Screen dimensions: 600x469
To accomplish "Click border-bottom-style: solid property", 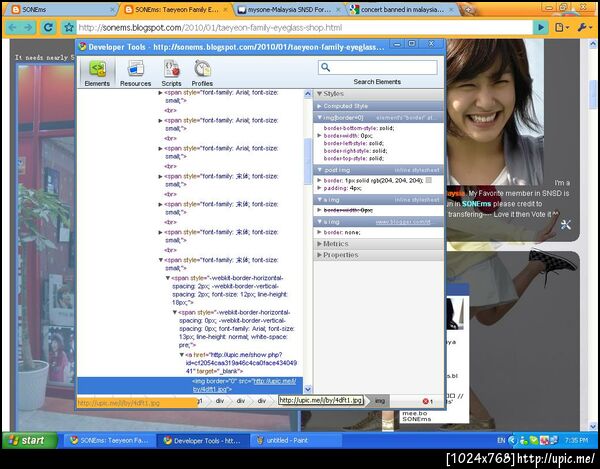I will pos(359,128).
